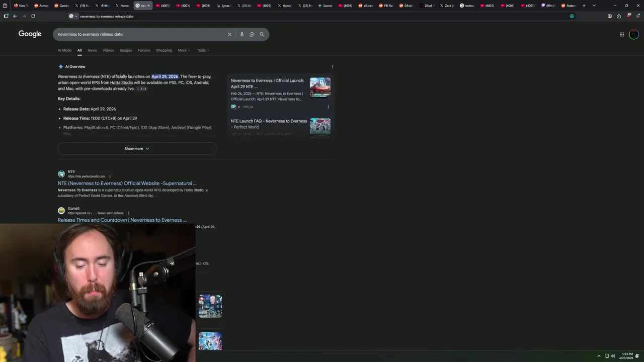Switch to Videos results tab
The image size is (644, 362).
click(108, 50)
